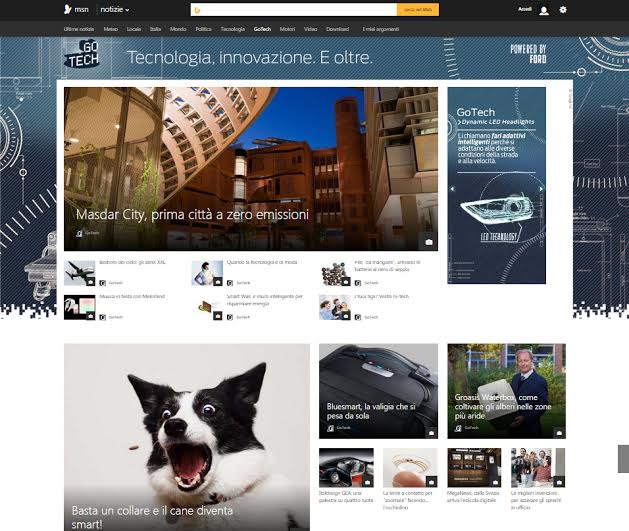This screenshot has height=531, width=629.
Task: Click camera icon on contact lens thumbnail
Action: click(x=432, y=481)
